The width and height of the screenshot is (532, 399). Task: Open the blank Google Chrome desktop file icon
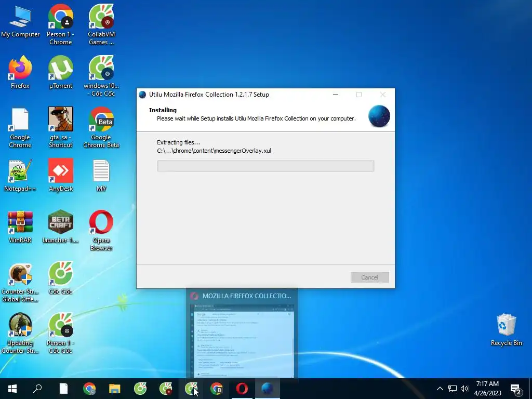(x=20, y=128)
